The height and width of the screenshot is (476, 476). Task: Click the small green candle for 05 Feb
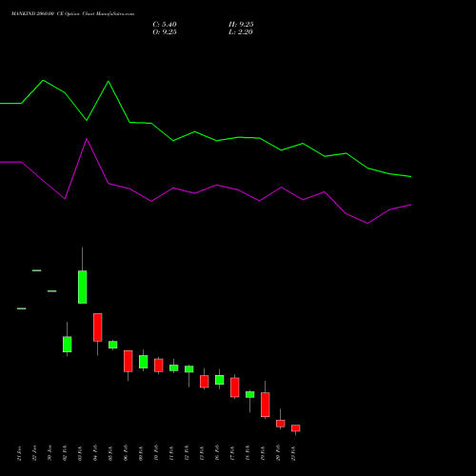tap(113, 345)
